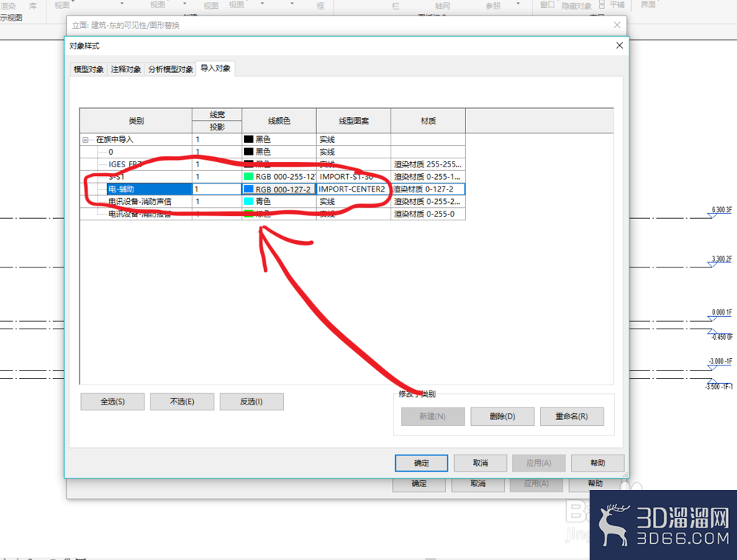The image size is (737, 560).
Task: Select the 导入对象 tab
Action: click(x=215, y=68)
